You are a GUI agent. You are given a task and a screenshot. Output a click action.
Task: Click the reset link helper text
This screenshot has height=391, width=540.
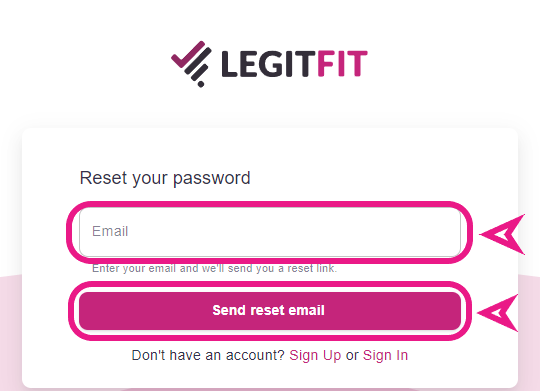214,268
